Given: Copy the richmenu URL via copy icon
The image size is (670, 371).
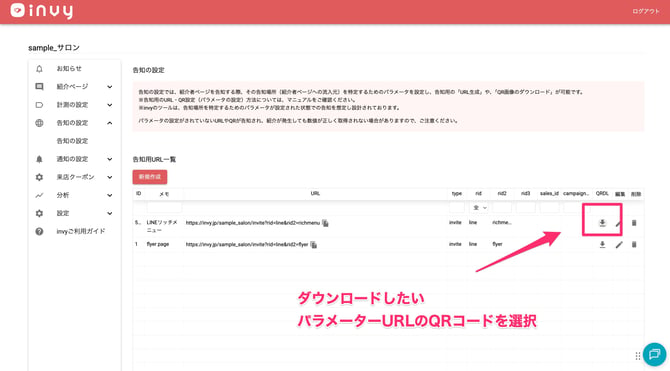Looking at the screenshot, I should pyautogui.click(x=325, y=223).
